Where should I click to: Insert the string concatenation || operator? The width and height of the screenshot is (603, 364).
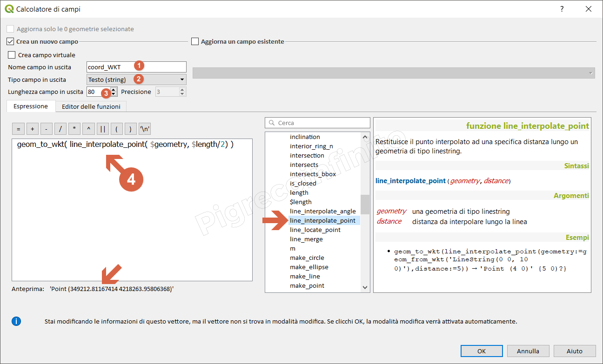pos(102,129)
